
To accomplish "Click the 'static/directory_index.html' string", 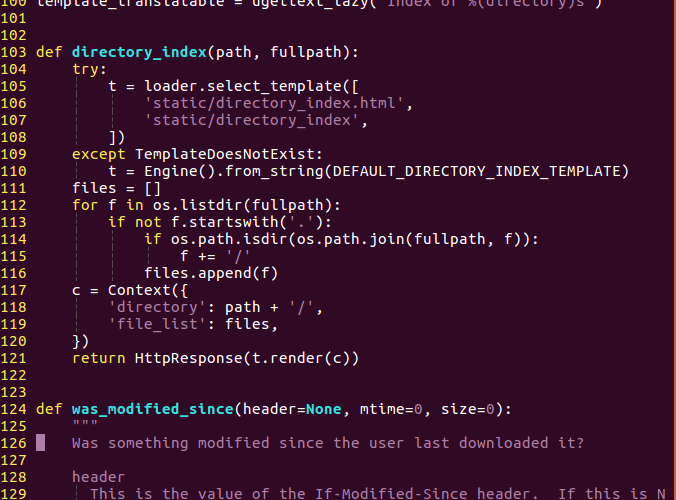I will pyautogui.click(x=273, y=103).
